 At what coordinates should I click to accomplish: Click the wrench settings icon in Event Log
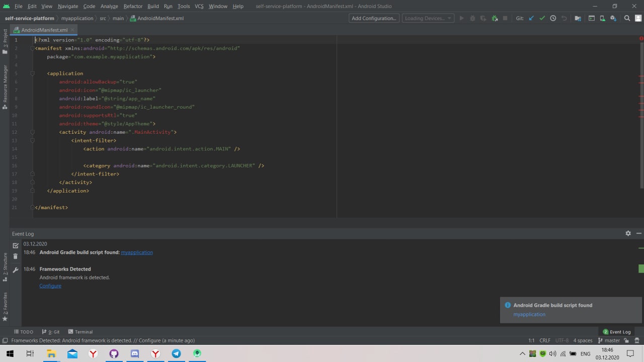[x=16, y=270]
